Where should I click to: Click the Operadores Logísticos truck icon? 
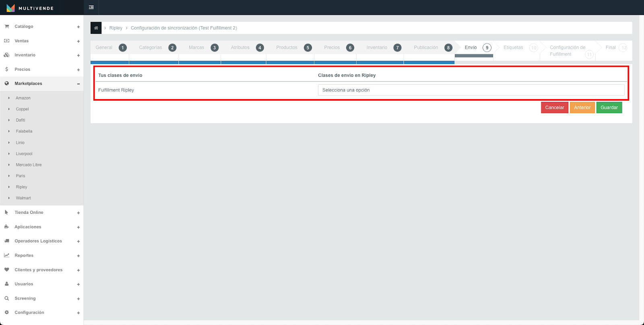pyautogui.click(x=6, y=241)
